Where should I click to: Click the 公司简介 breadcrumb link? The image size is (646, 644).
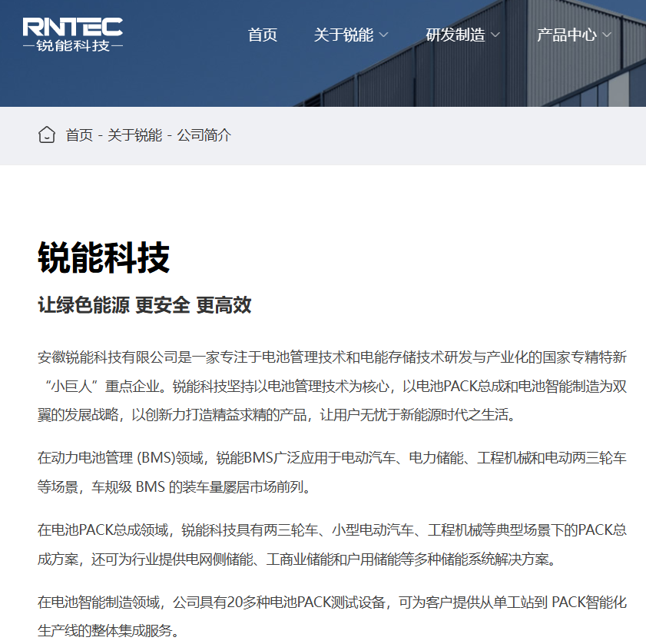coord(204,135)
